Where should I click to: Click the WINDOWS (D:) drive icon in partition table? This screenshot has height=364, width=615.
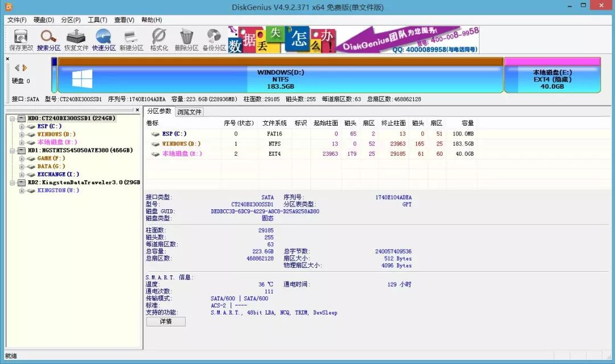pos(155,144)
